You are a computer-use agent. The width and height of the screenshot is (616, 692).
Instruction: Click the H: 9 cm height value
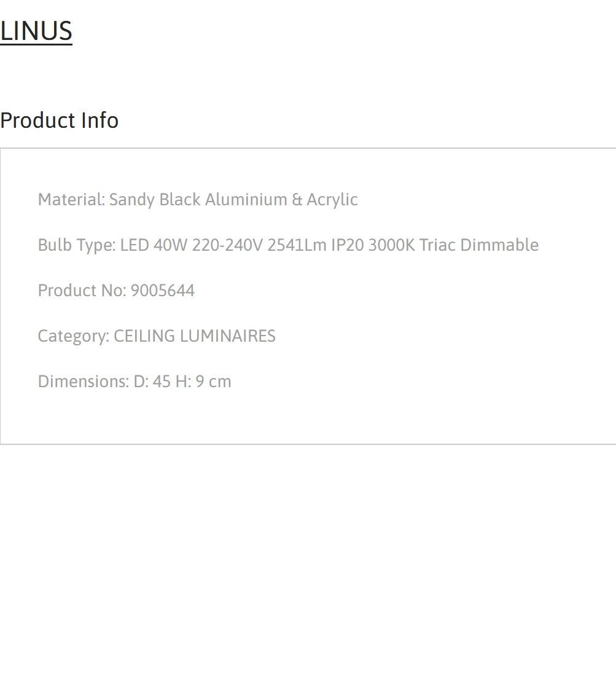(x=203, y=381)
